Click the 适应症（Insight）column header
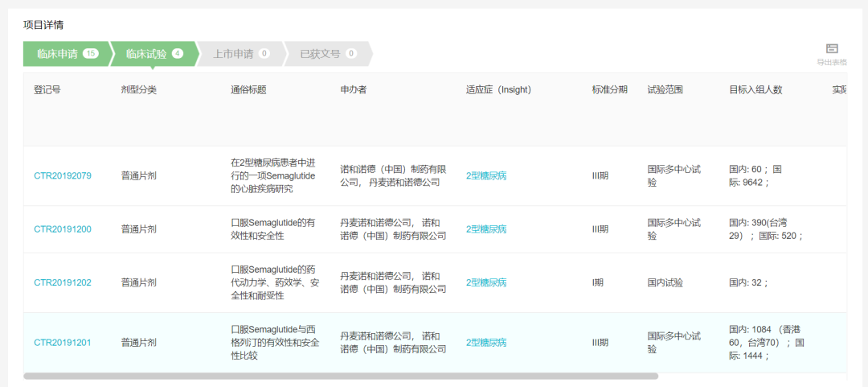Viewport: 868px width, 387px height. tap(498, 90)
